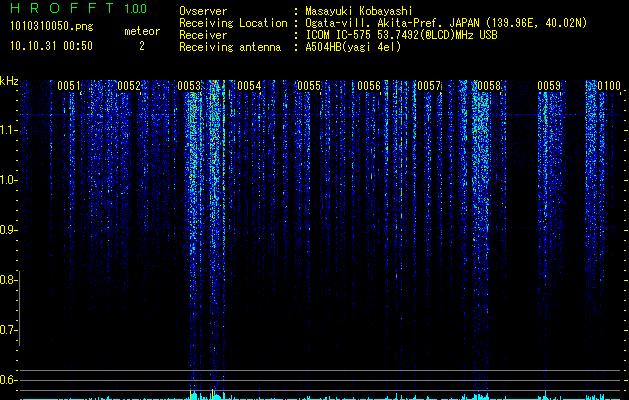
Task: Click the 1.0 frequency axis label
Action: tap(8, 180)
